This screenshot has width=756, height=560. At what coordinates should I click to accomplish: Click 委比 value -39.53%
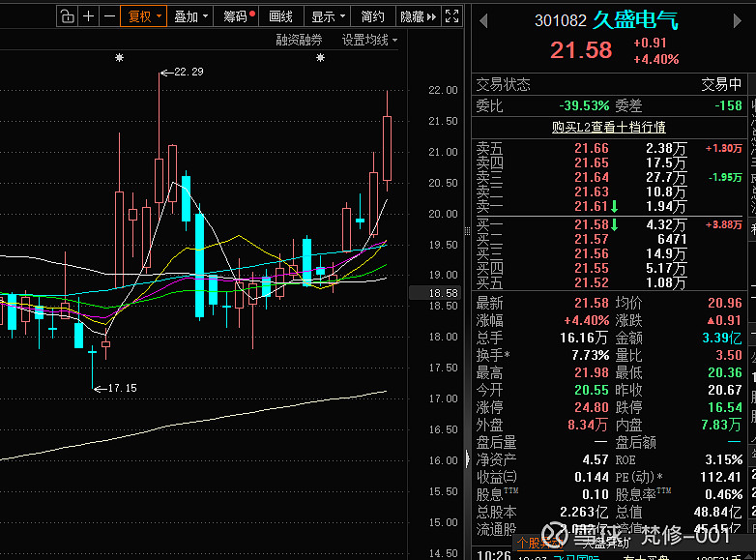(x=584, y=105)
